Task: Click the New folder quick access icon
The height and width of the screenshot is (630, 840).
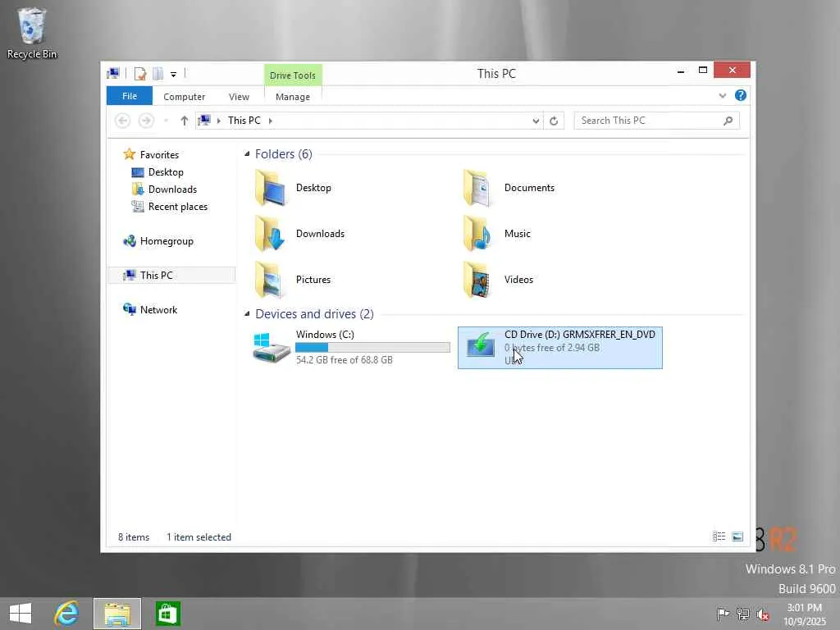Action: pos(158,74)
